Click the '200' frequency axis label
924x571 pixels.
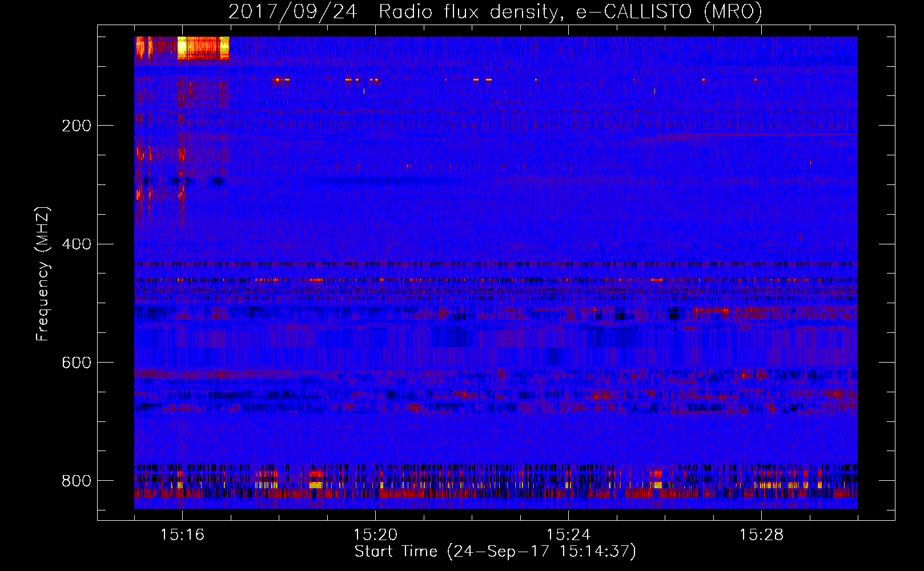[x=76, y=126]
